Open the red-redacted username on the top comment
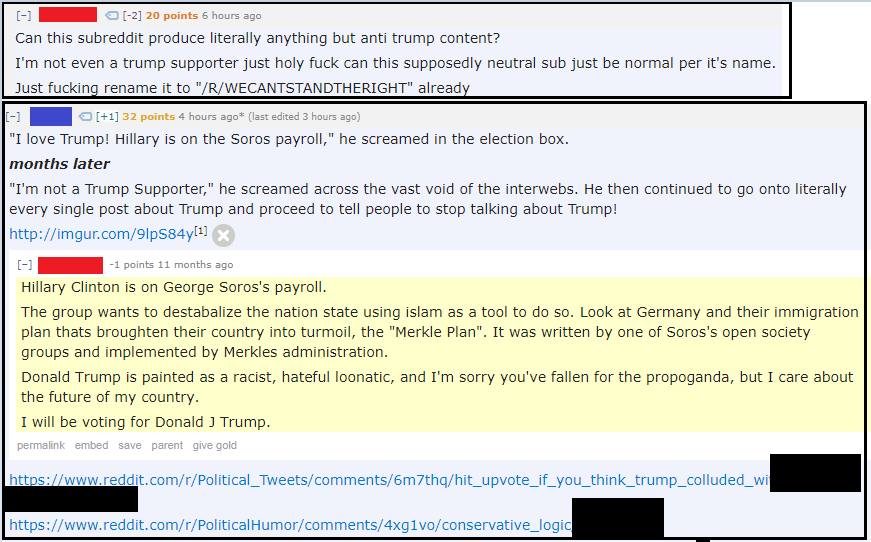Viewport: 871px width, 542px height. coord(68,15)
